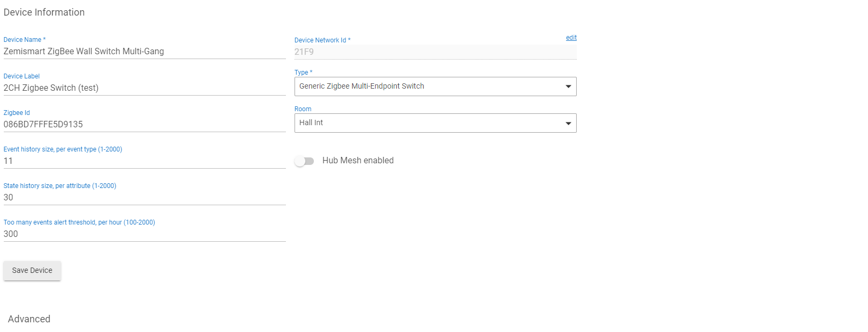
Task: Click the 'Hub Mesh enabled' label text
Action: pos(357,161)
